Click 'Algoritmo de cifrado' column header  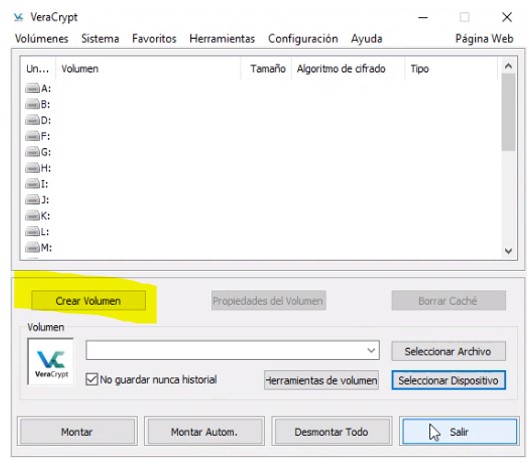tap(348, 69)
